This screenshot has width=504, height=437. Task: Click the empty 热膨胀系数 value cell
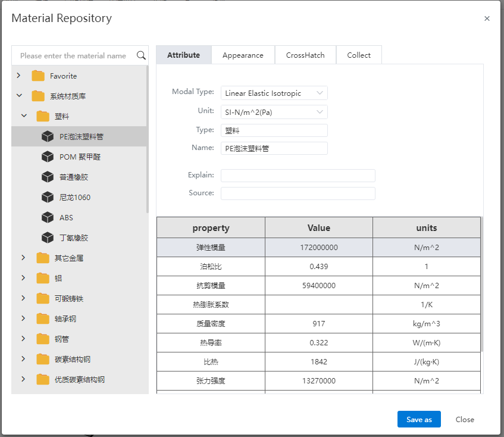pos(319,304)
